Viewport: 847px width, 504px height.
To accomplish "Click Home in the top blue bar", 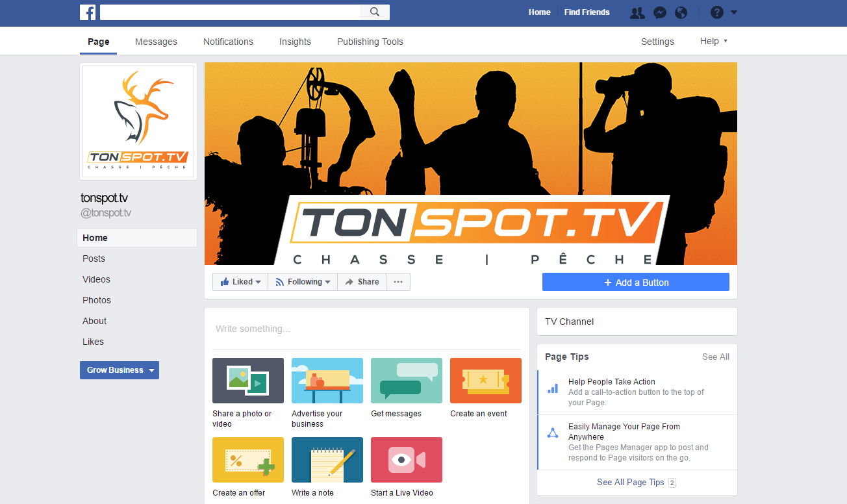I will [539, 12].
